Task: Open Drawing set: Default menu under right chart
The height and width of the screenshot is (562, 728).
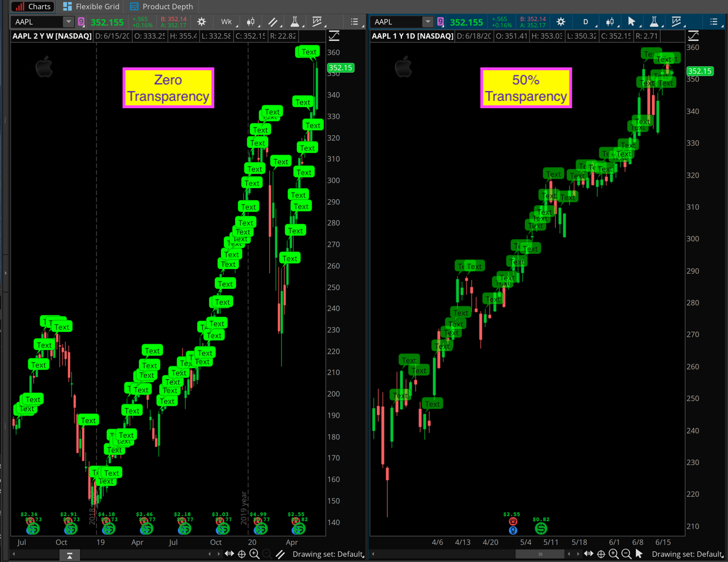Action: 688,554
